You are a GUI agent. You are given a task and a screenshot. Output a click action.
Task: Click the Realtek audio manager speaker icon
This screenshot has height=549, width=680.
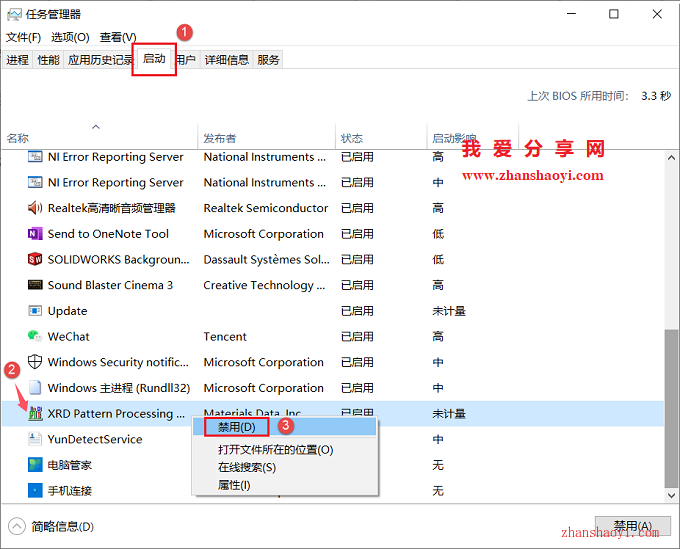(36, 208)
